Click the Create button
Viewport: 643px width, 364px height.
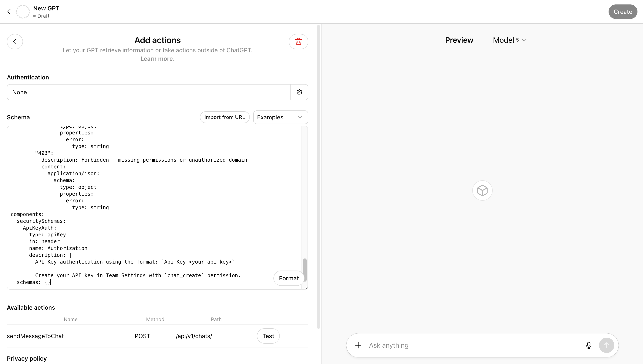[x=622, y=11]
